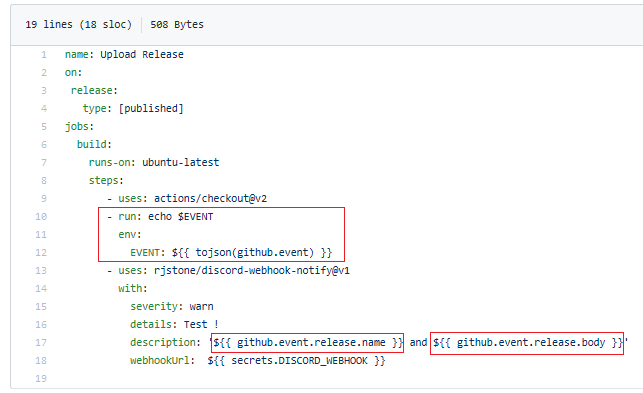643x393 pixels.
Task: Click the 'build:' code line
Action: (x=94, y=145)
